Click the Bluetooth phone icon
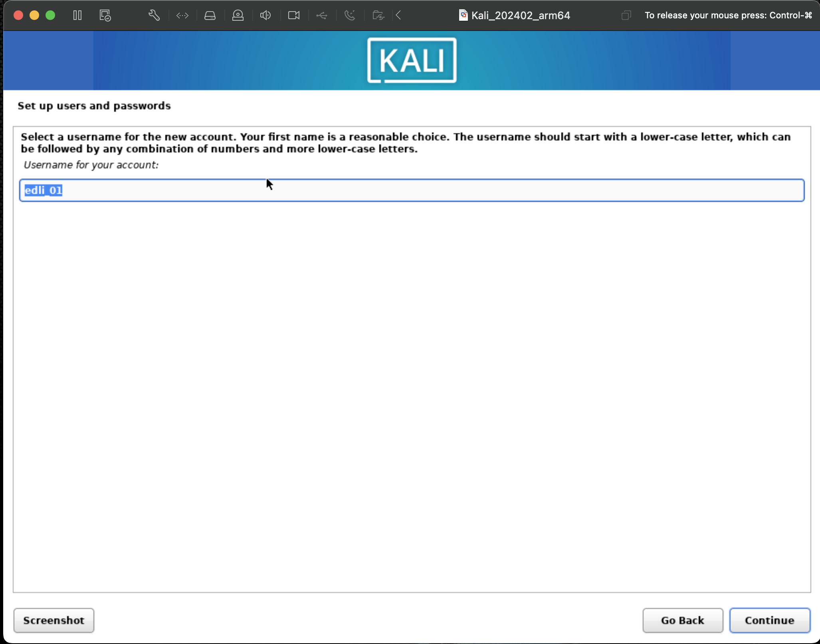Viewport: 820px width, 644px height. pyautogui.click(x=350, y=16)
